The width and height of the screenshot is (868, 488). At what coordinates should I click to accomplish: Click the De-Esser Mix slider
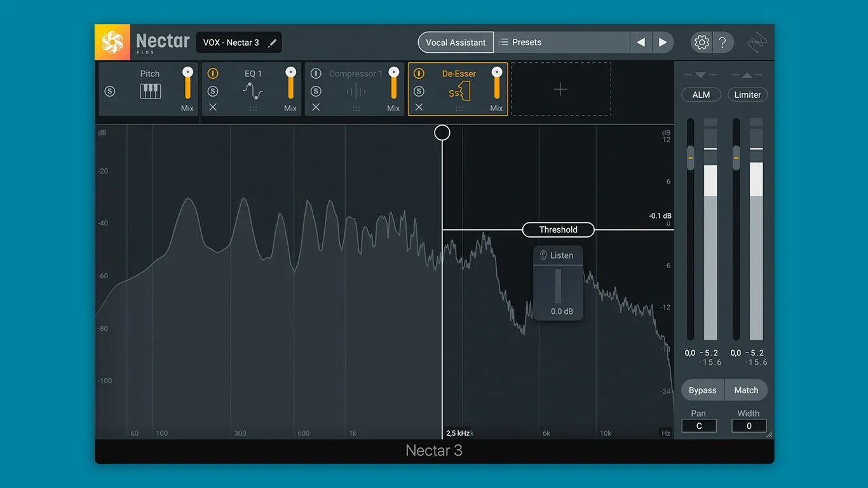496,83
